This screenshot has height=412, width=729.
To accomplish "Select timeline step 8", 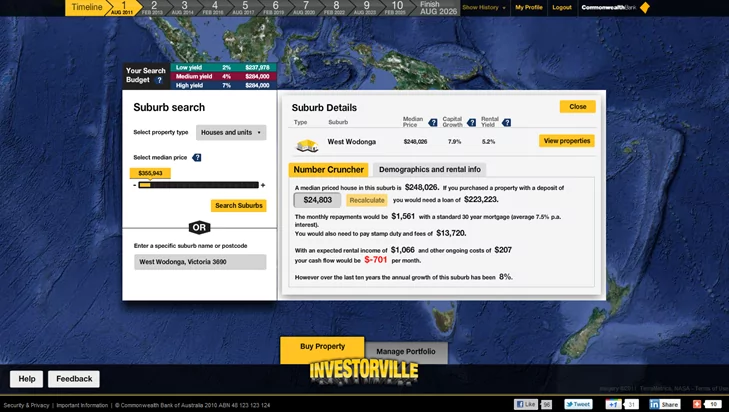I will click(x=336, y=8).
